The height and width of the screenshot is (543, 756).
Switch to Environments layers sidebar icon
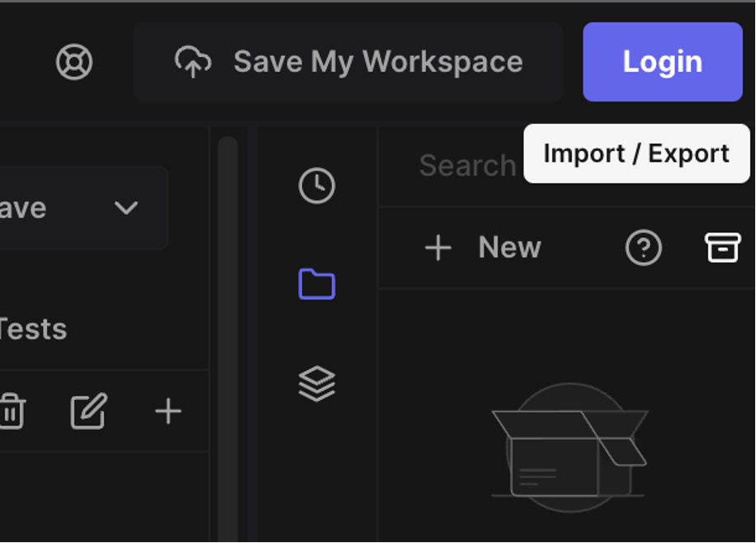(x=317, y=384)
